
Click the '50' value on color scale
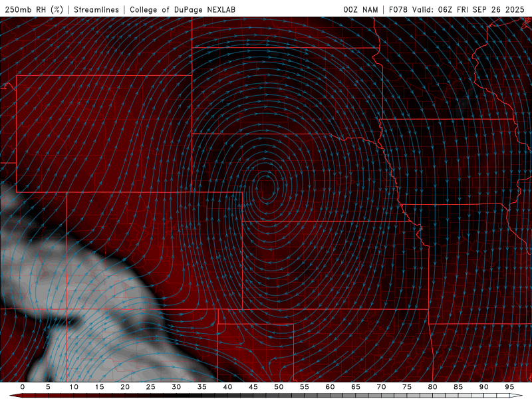click(x=279, y=387)
